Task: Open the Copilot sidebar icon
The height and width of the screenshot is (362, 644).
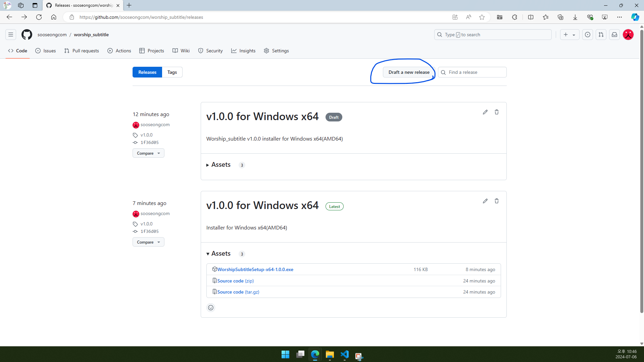Action: pos(635,17)
